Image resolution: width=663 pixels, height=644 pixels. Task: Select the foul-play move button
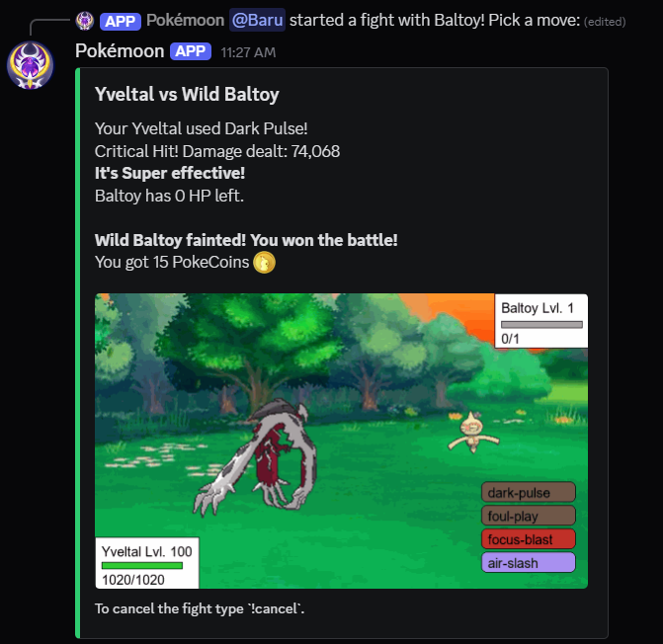[x=529, y=516]
